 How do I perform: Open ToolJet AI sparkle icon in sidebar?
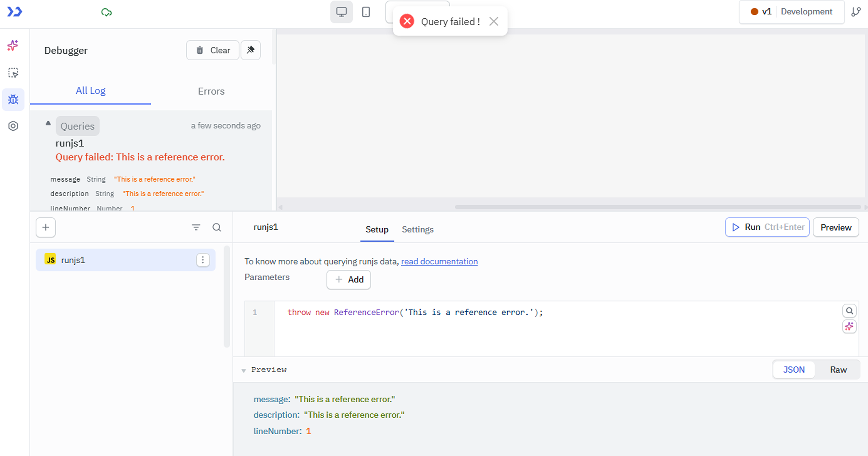13,46
